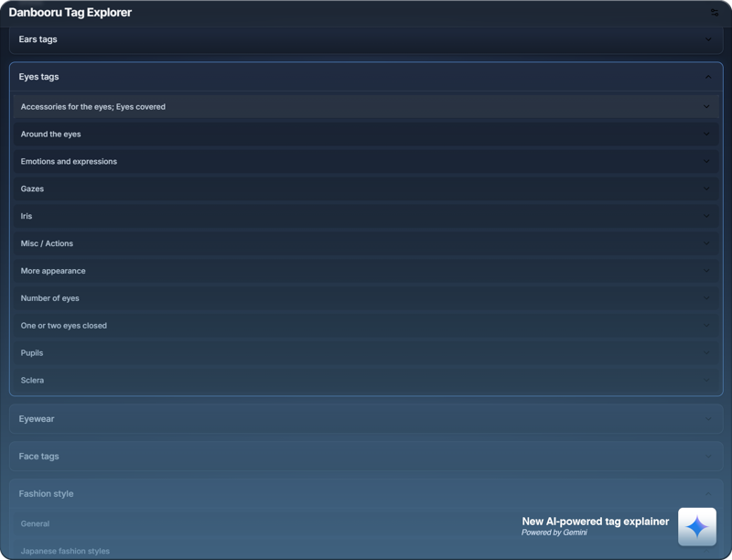Expand the General fashion subcategory
This screenshot has width=732, height=560.
[366, 524]
